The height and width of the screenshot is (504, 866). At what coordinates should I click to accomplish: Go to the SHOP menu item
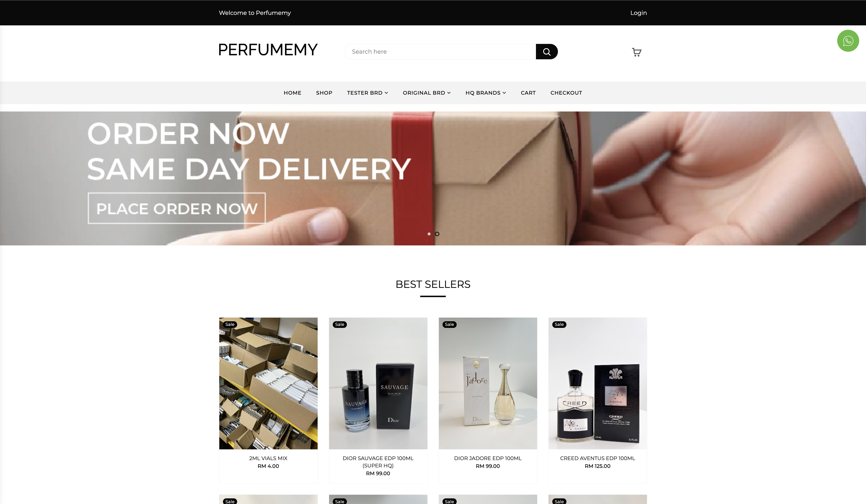[324, 93]
